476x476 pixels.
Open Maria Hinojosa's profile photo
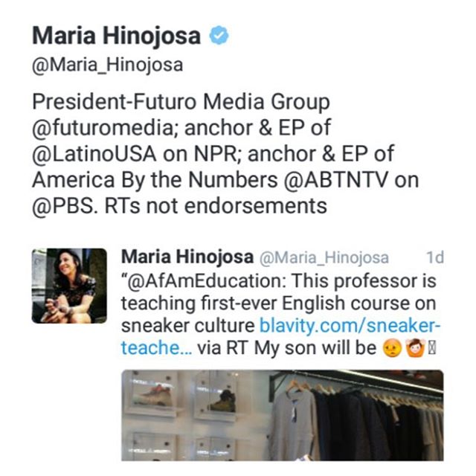[x=69, y=286]
